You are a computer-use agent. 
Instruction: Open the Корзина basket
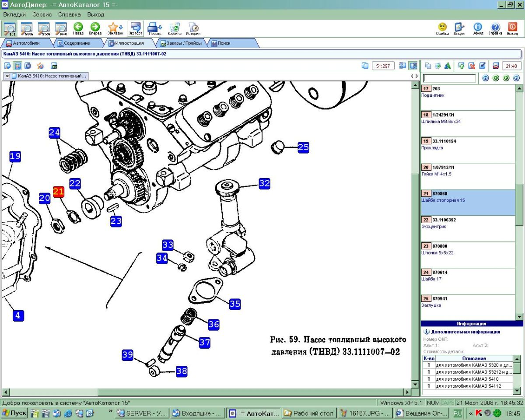(175, 28)
